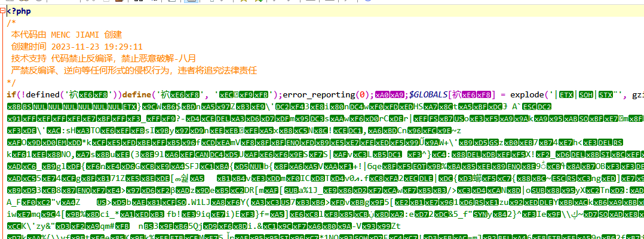Click the xEC byte in define string
This screenshot has height=239, width=644.
pos(224,95)
